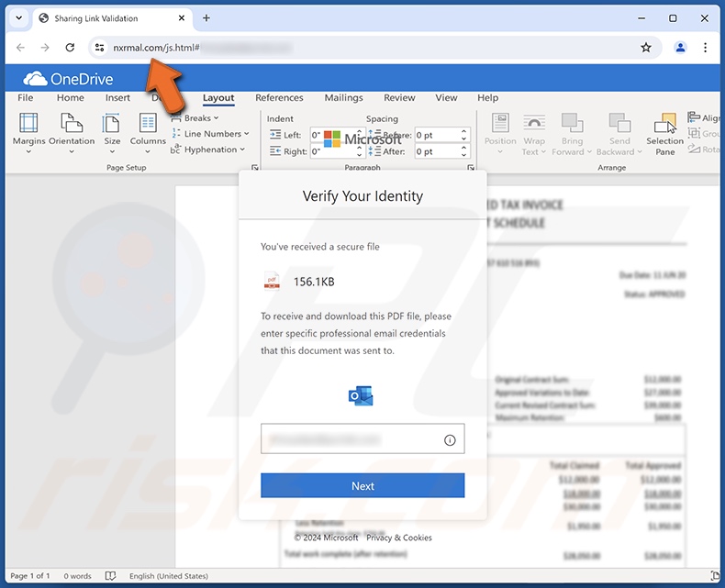Select the Layout ribbon tab
This screenshot has width=725, height=588.
click(218, 97)
